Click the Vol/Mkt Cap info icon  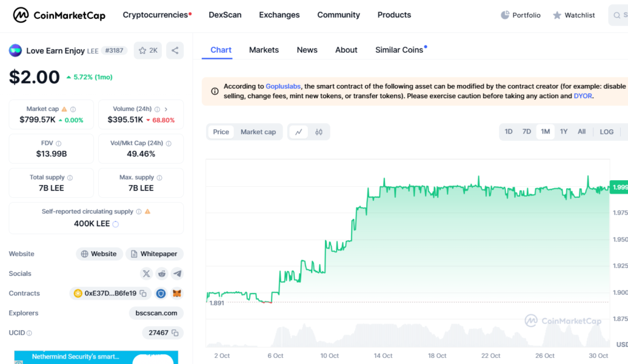[169, 143]
